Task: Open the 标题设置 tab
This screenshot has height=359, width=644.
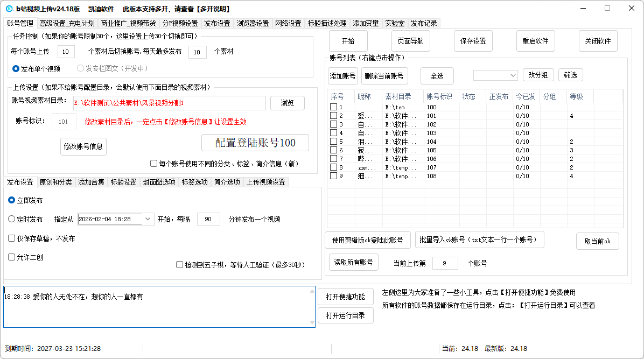Action: (123, 182)
